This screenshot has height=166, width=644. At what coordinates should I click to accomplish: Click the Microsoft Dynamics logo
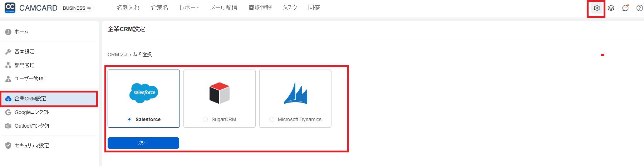[x=295, y=93]
